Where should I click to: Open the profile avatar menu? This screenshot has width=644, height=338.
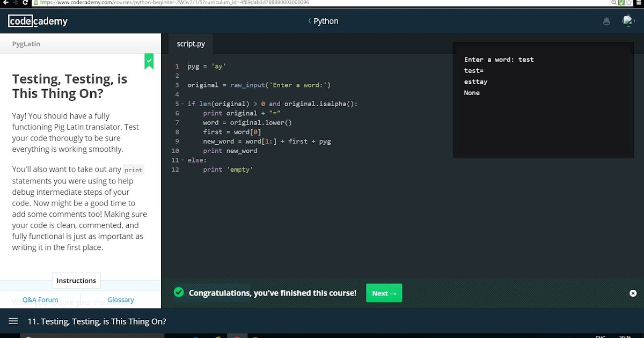pos(628,21)
